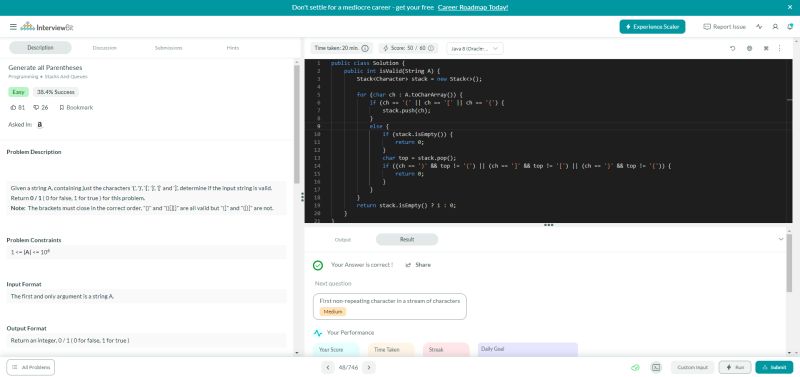This screenshot has height=377, width=800.
Task: Show score info icon
Action: (431, 48)
